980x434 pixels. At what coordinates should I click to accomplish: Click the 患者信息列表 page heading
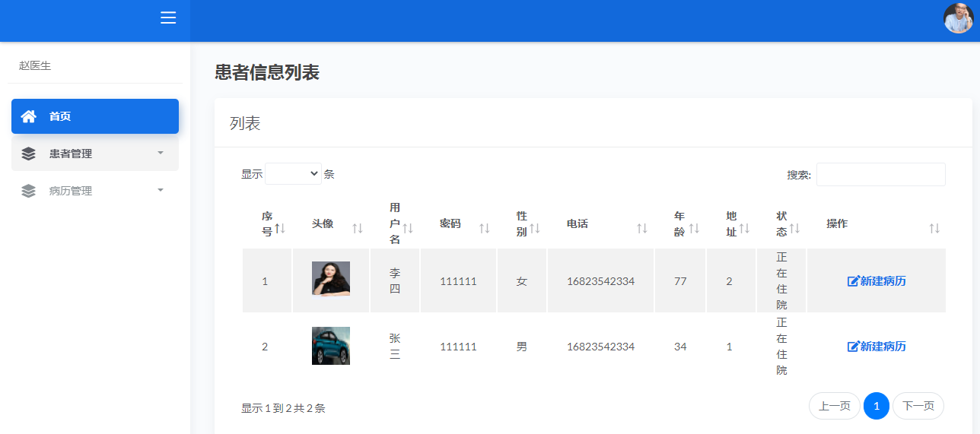click(267, 72)
